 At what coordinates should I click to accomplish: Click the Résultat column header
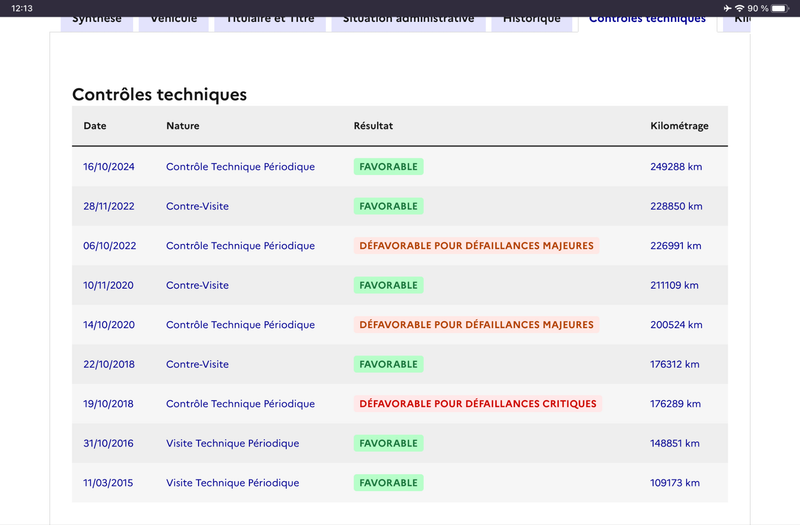point(373,126)
